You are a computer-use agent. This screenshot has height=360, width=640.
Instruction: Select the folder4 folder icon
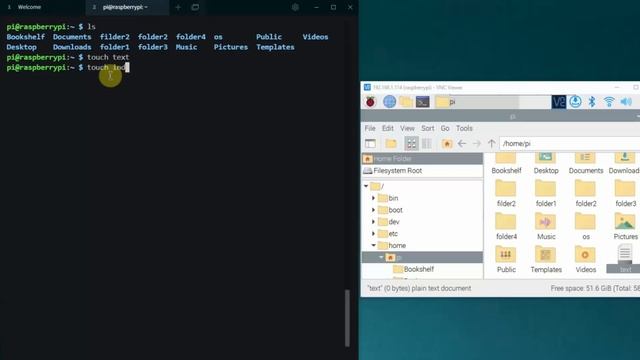coord(506,226)
